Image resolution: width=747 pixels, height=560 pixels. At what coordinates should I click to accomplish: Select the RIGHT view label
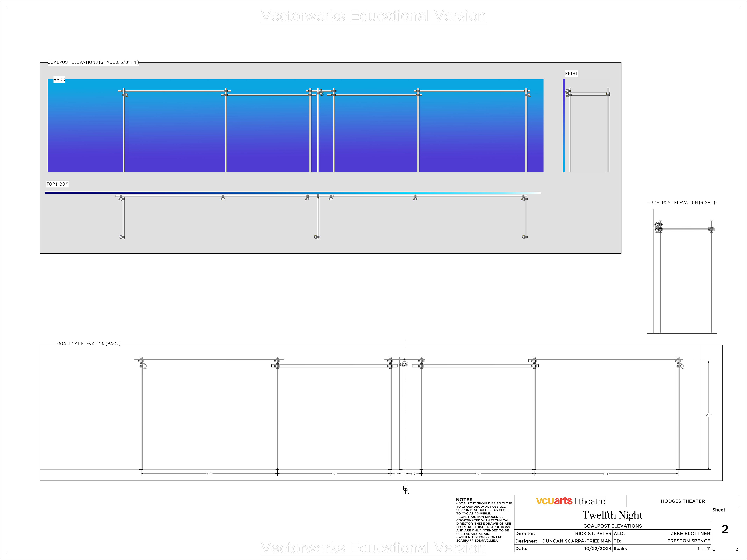click(571, 73)
